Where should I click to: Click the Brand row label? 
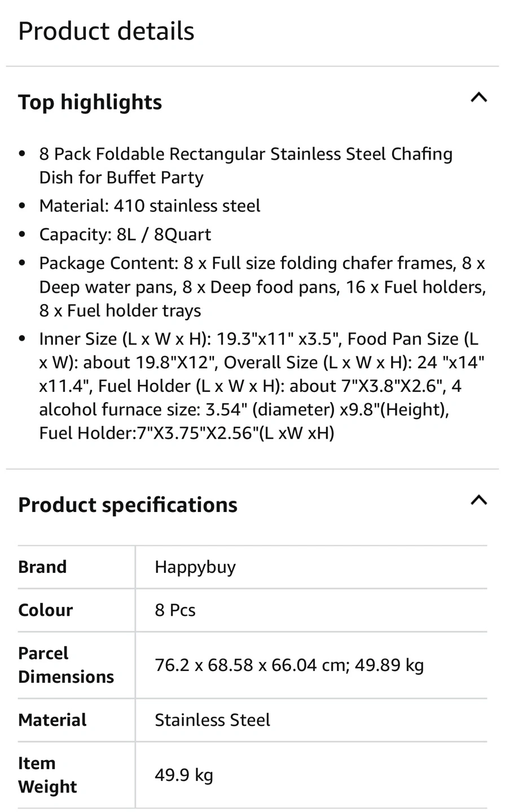click(x=42, y=567)
